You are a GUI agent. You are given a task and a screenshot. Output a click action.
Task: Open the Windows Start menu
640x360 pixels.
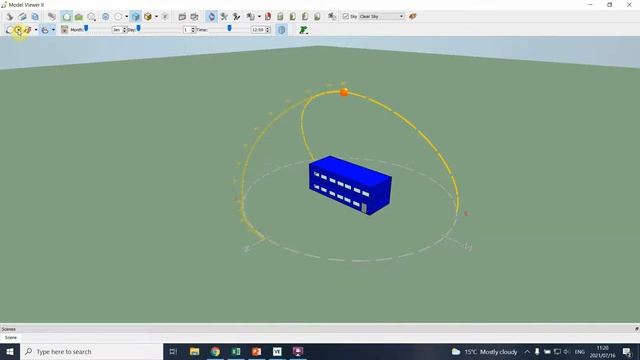coord(10,351)
